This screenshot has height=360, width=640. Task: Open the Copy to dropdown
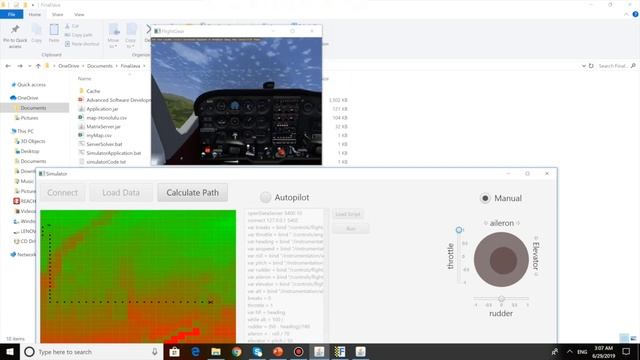[131, 36]
